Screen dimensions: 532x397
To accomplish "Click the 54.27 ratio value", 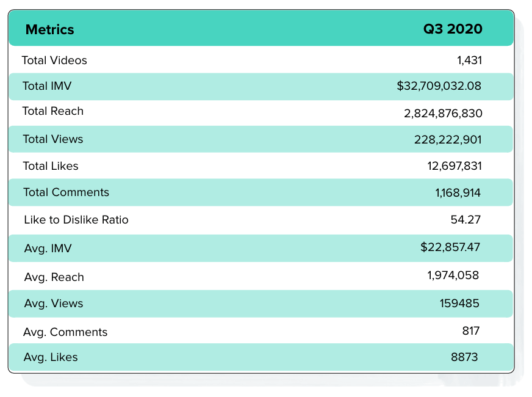I will (x=465, y=219).
